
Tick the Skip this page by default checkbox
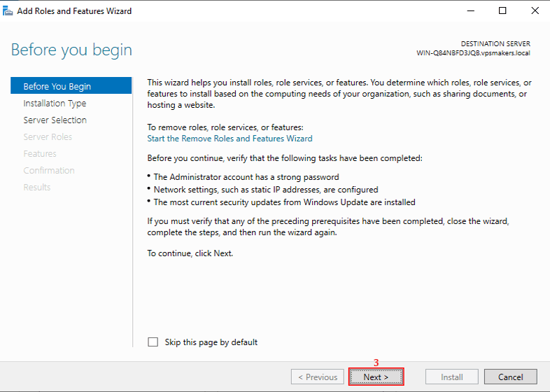(153, 342)
